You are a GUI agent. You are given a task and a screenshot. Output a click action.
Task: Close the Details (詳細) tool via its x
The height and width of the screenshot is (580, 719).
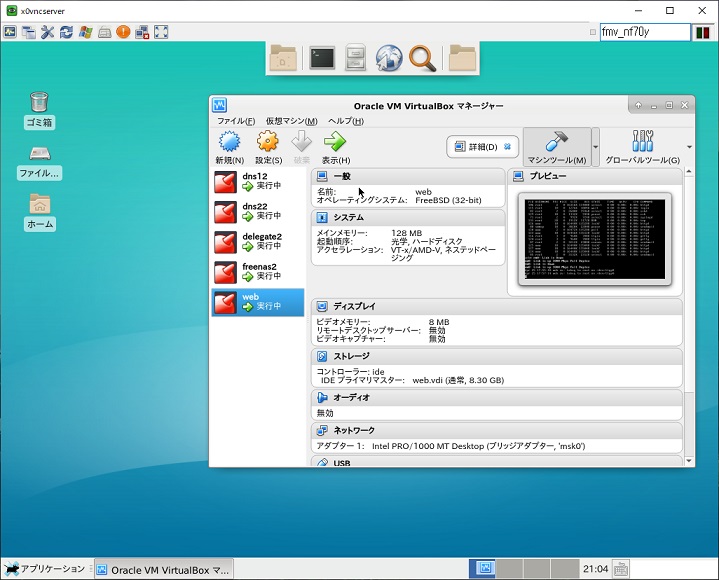tap(507, 147)
